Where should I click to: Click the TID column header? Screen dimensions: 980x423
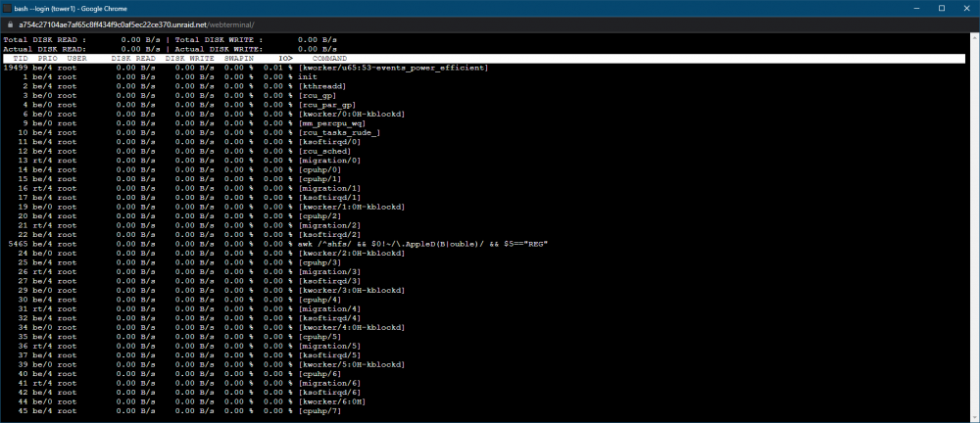(21, 58)
